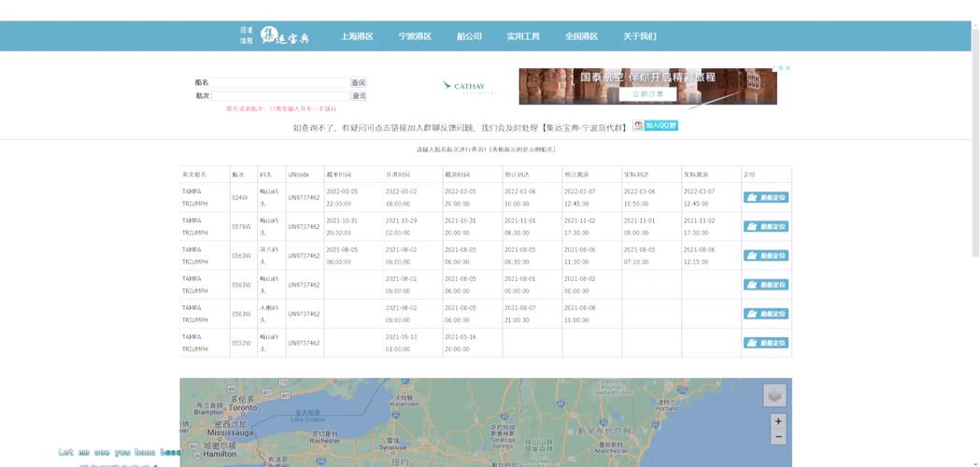
Task: Zoom out the map with minus button
Action: 778,436
